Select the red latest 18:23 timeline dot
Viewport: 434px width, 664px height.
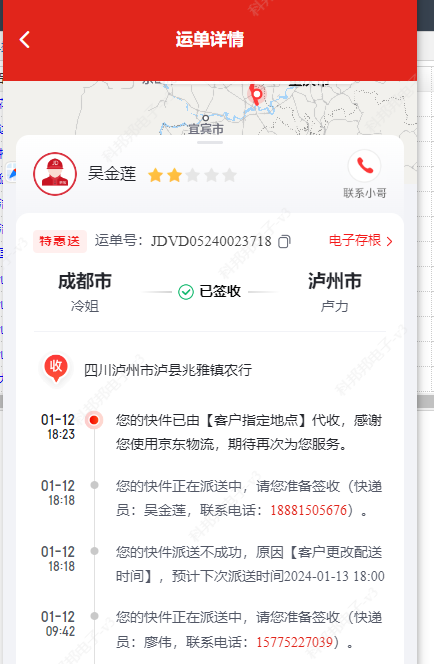click(94, 420)
